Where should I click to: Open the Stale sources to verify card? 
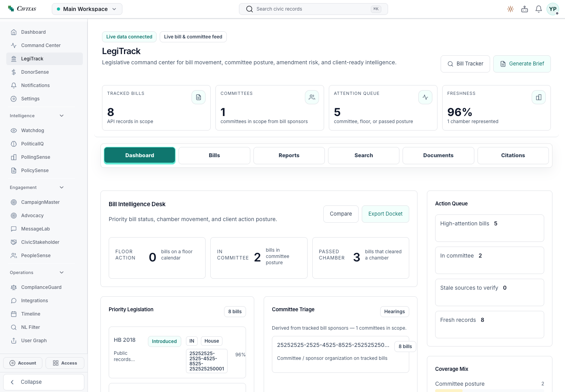[x=490, y=292]
